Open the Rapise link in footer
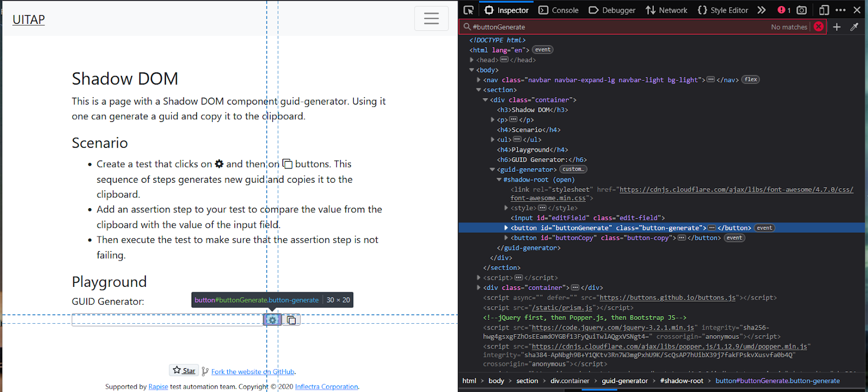 (x=158, y=387)
